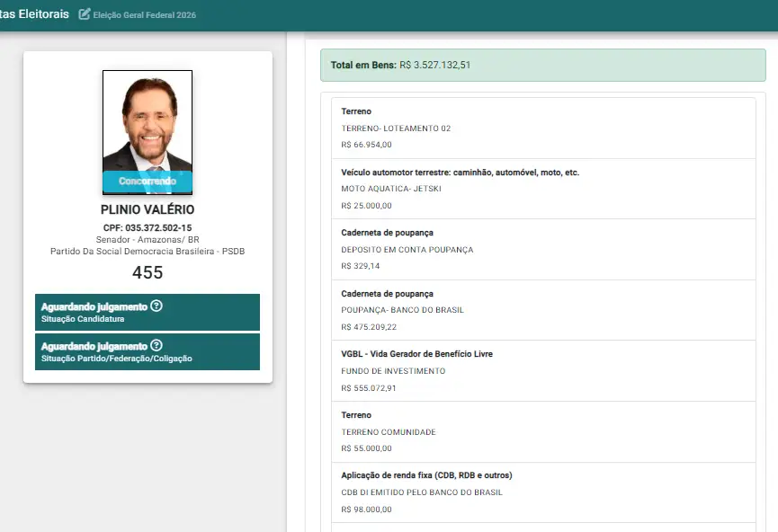The width and height of the screenshot is (778, 532).
Task: Click the Senador - Amazonas/ BR line
Action: tap(148, 239)
